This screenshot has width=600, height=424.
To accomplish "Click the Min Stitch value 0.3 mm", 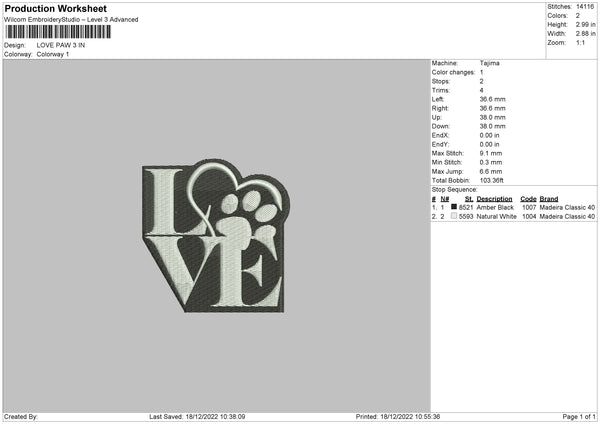I will [x=491, y=162].
